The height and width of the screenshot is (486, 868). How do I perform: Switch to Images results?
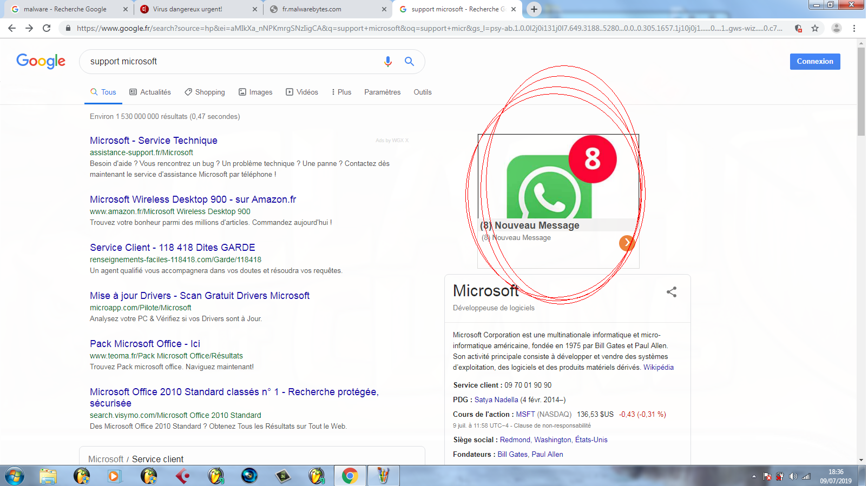coord(255,92)
